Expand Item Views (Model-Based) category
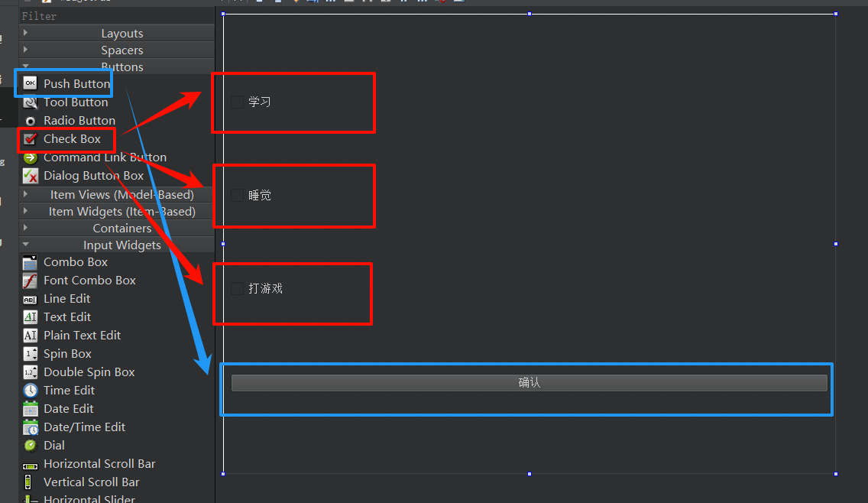868x503 pixels. coord(25,194)
